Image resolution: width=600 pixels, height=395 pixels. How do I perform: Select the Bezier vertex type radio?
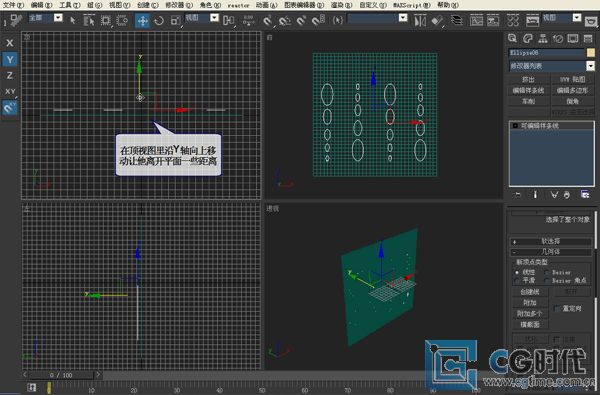(547, 272)
